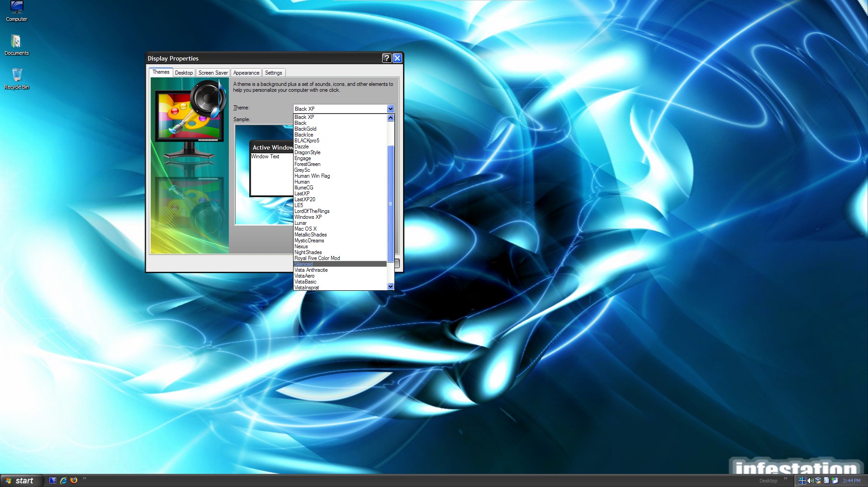Select the Black XP list entry
The width and height of the screenshot is (868, 487).
coord(340,117)
